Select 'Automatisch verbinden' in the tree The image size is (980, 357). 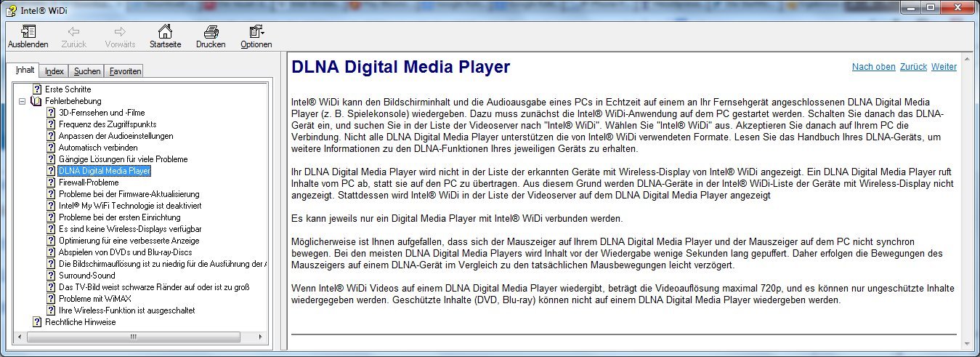click(x=97, y=148)
